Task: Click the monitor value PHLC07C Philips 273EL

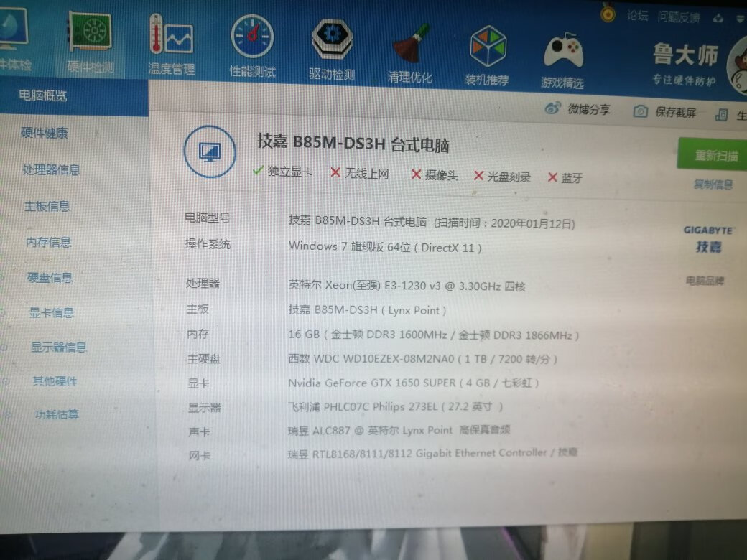Action: pyautogui.click(x=396, y=406)
